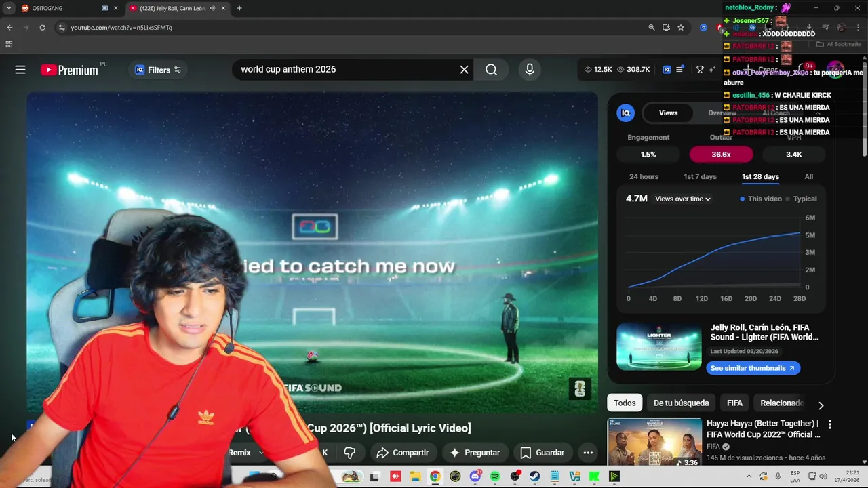Open Spotify from the taskbar
This screenshot has height=488, width=868.
point(495,476)
